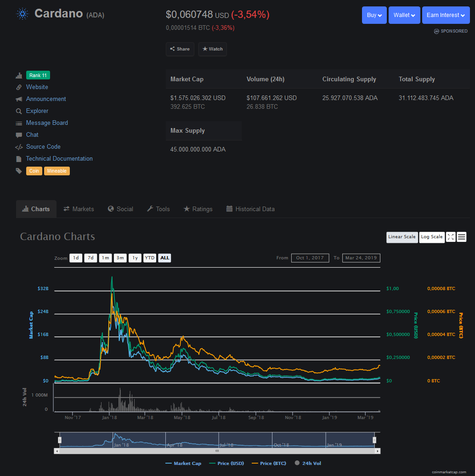
Task: Set chart zoom to 3m
Action: coord(120,258)
